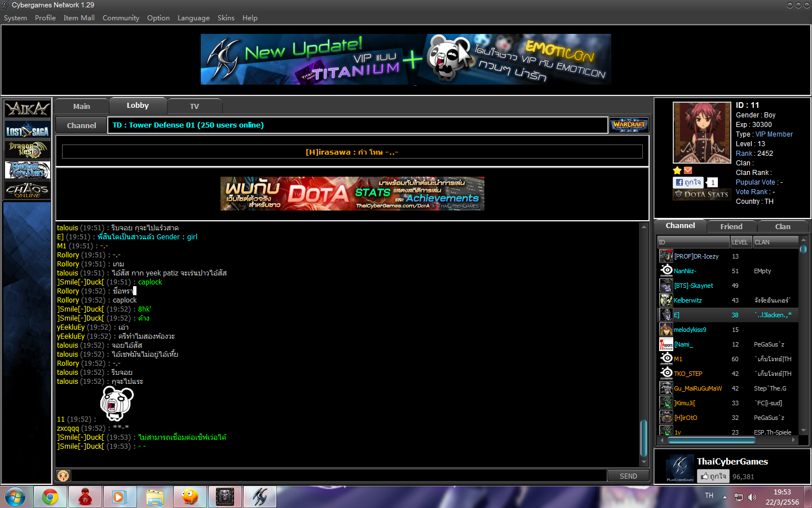Click the Facebook like button in profile
This screenshot has height=508, width=812.
[688, 182]
